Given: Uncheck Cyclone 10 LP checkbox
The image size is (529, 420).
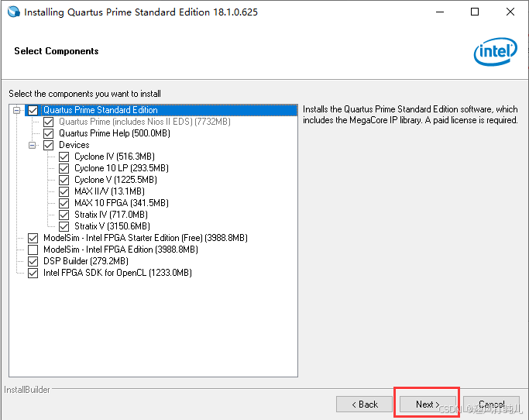Looking at the screenshot, I should pyautogui.click(x=64, y=168).
